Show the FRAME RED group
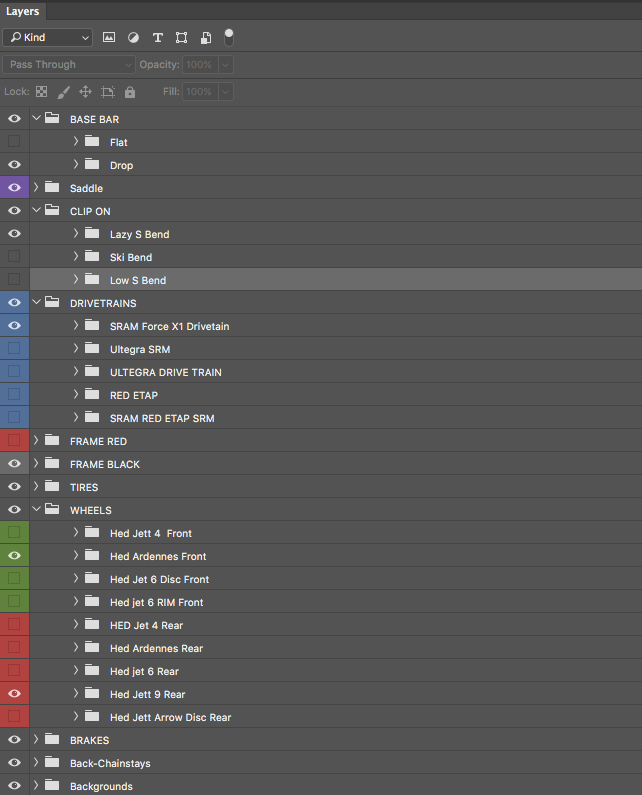The image size is (642, 795). [14, 441]
